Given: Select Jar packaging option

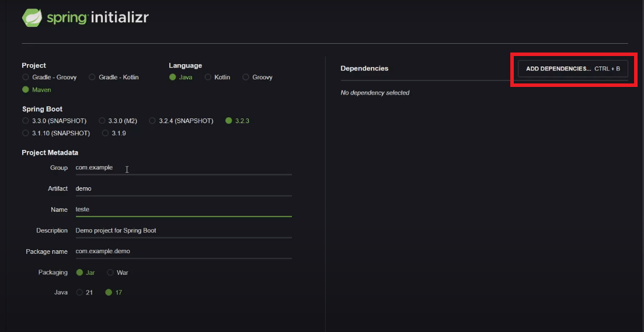Looking at the screenshot, I should point(85,272).
